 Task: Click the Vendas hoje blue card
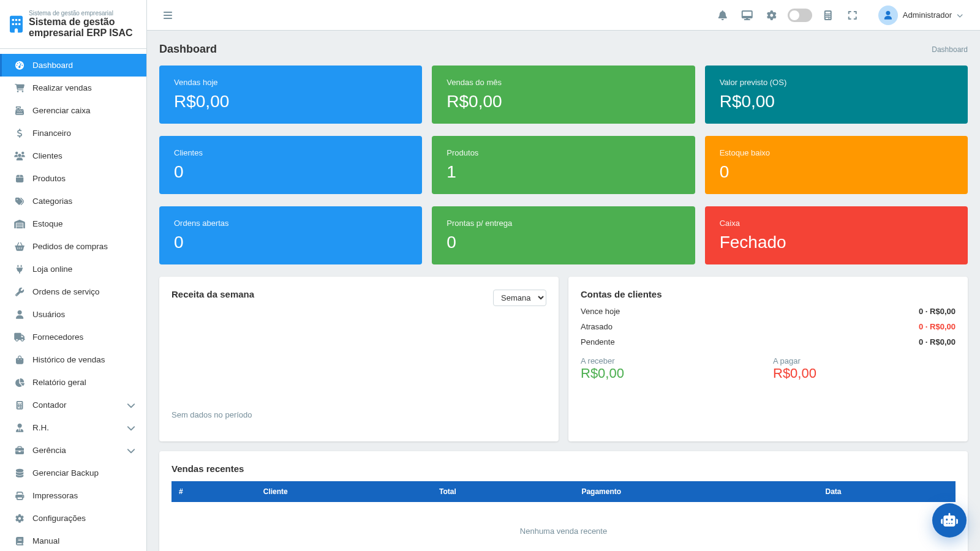pyautogui.click(x=290, y=94)
